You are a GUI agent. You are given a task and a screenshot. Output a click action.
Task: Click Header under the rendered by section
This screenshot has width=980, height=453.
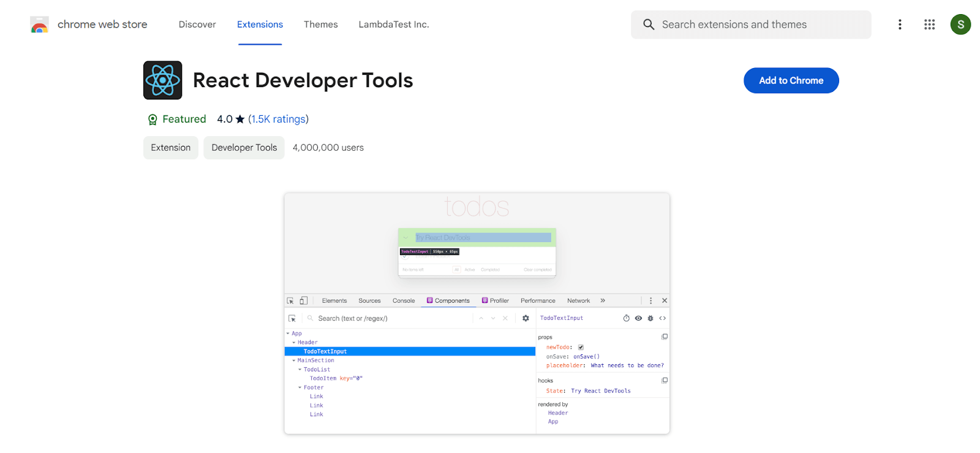[x=558, y=413]
